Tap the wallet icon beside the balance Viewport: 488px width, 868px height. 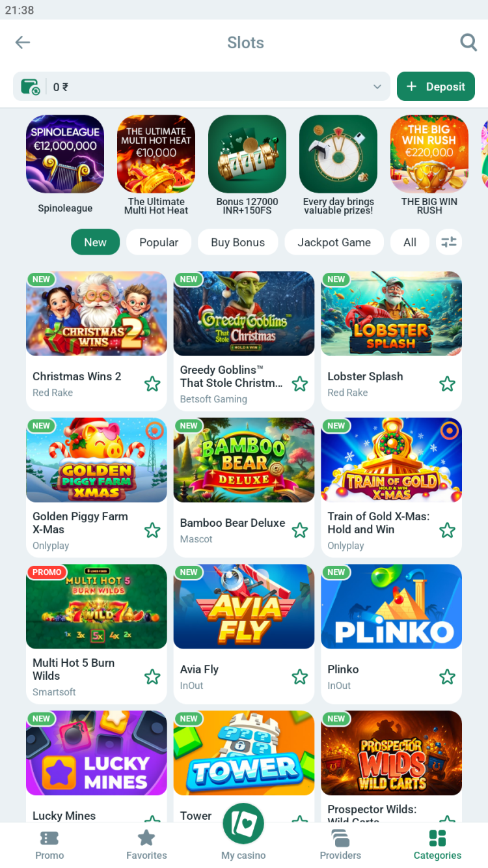31,87
